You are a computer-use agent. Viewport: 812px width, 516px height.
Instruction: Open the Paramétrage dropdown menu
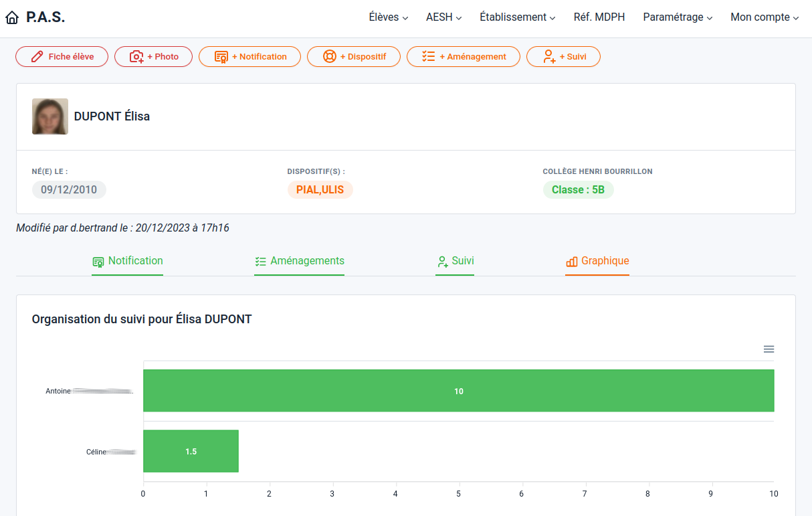(x=677, y=17)
